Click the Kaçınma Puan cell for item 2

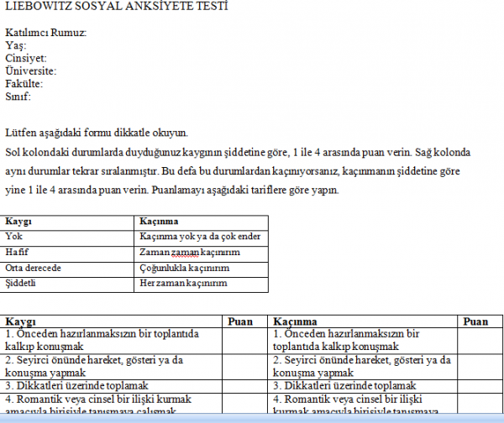[480, 367]
